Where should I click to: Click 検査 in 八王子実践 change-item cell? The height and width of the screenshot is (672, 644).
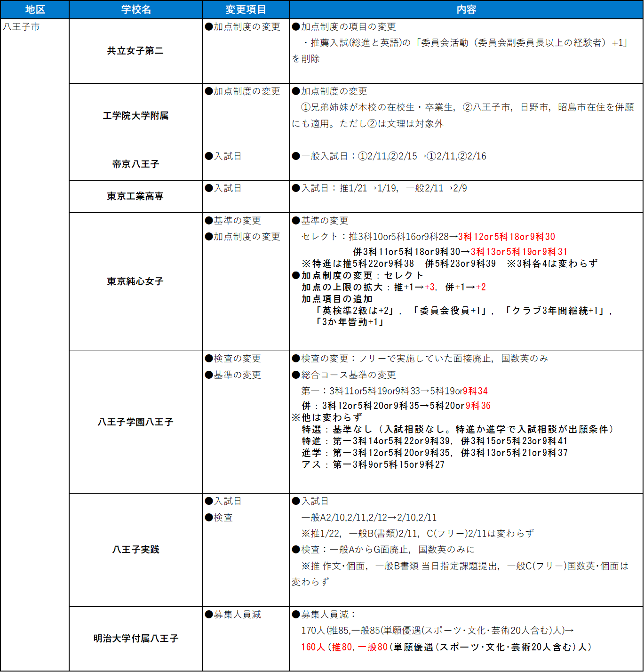point(219,518)
